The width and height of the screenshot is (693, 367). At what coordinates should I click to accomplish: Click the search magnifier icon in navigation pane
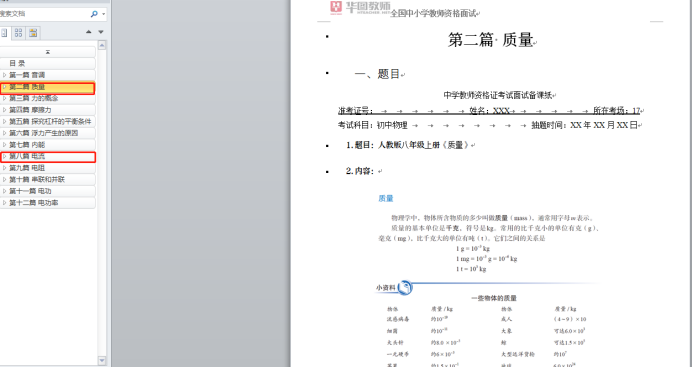coord(94,14)
